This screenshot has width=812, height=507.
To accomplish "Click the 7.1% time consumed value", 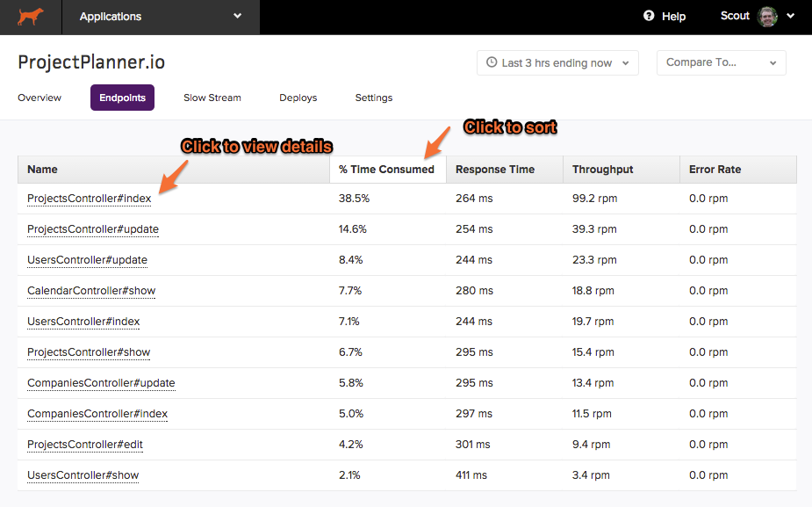I will 349,322.
